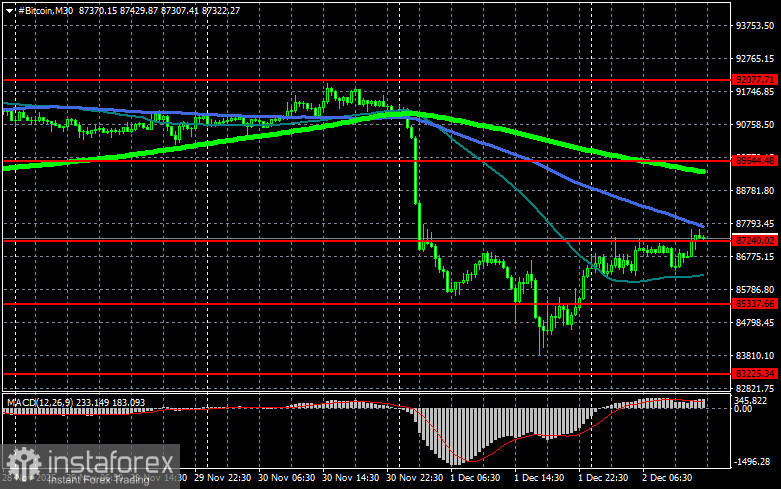Select the horizontal resistance line at 92077.71
This screenshot has height=489, width=781.
pos(368,80)
